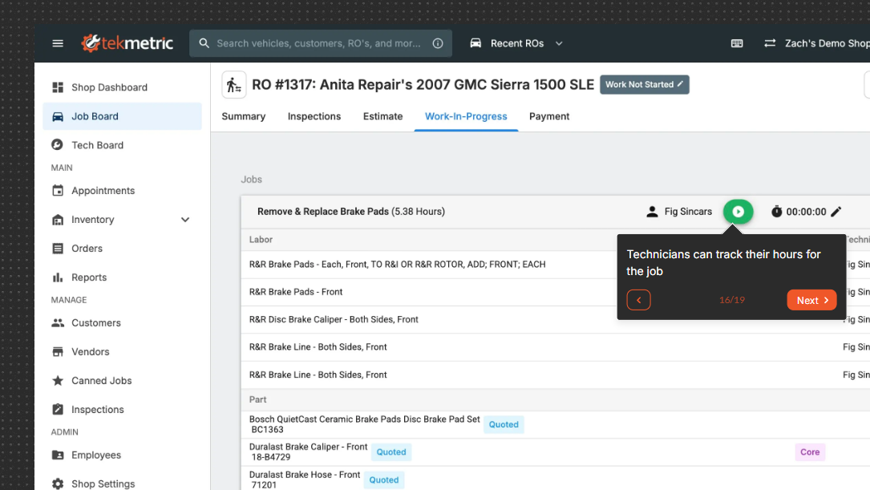This screenshot has height=490, width=870.
Task: Open the keyboard shortcuts icon
Action: [x=737, y=43]
